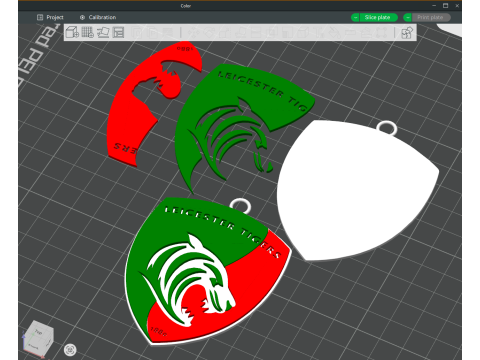
Task: Click the Add model cube icon
Action: [72, 32]
